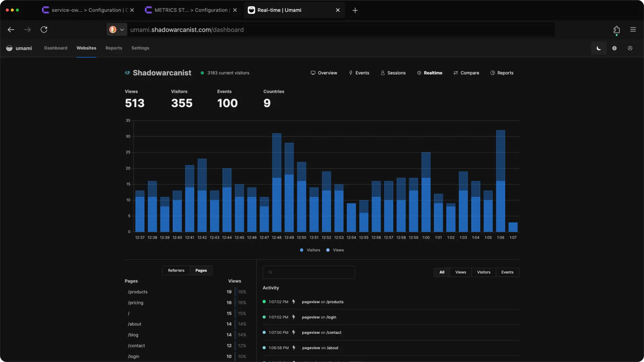Go to Settings in top navigation
644x362 pixels.
tap(140, 48)
